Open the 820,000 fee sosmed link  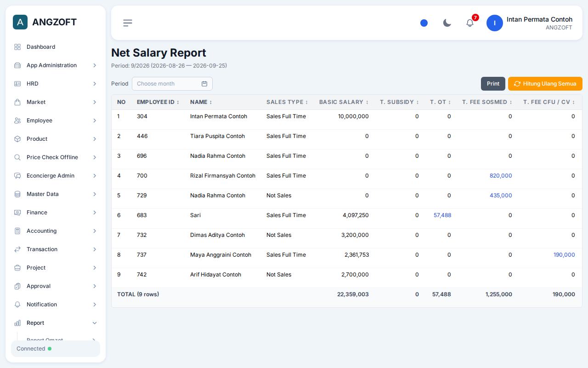501,176
